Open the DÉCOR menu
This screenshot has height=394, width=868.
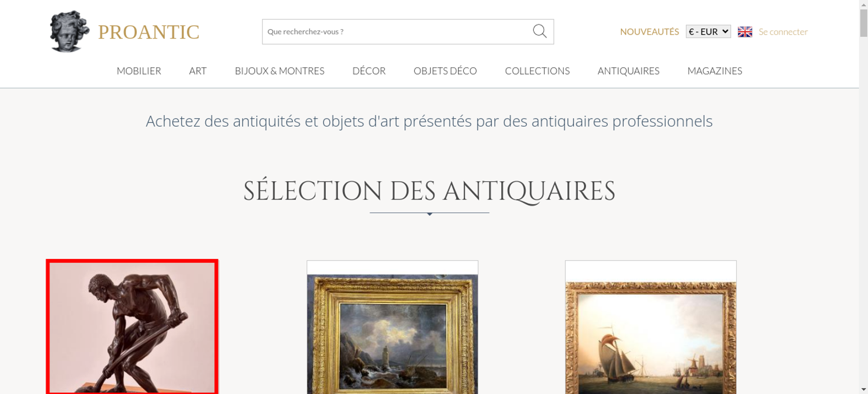click(369, 71)
